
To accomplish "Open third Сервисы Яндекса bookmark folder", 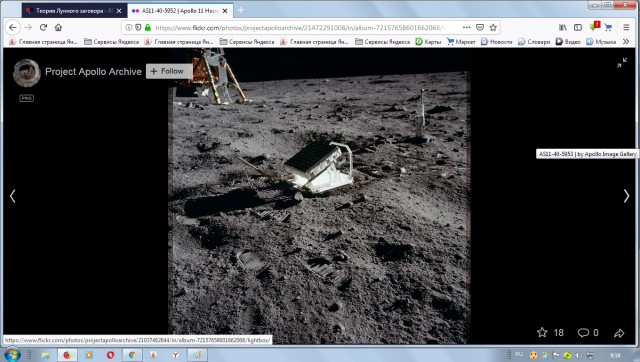I will pyautogui.click(x=382, y=42).
